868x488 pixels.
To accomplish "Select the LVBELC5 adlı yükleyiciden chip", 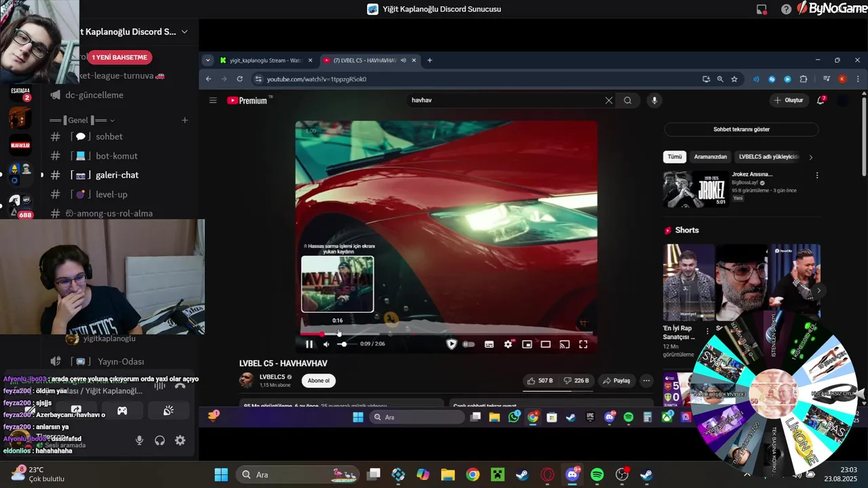I will tap(769, 157).
